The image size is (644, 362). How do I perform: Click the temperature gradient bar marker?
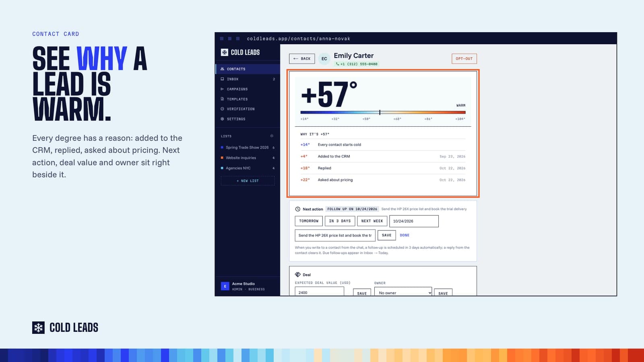(380, 113)
